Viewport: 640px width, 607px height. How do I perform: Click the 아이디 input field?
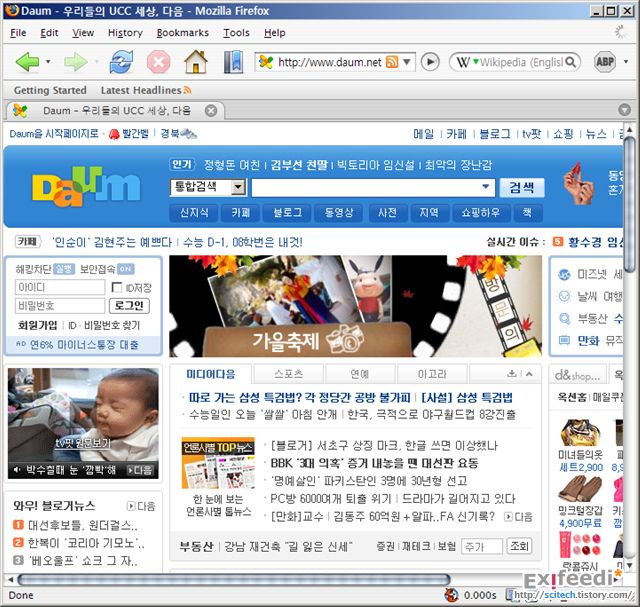pos(60,287)
